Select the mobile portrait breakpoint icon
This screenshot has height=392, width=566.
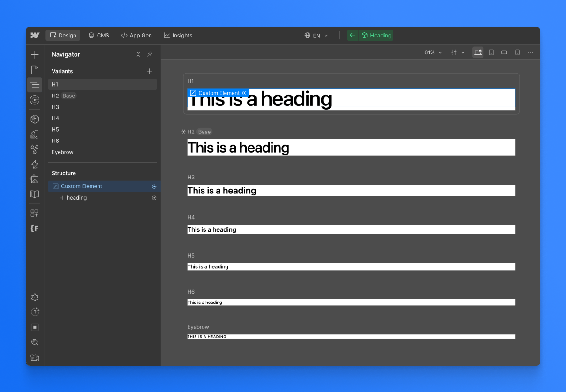[517, 52]
